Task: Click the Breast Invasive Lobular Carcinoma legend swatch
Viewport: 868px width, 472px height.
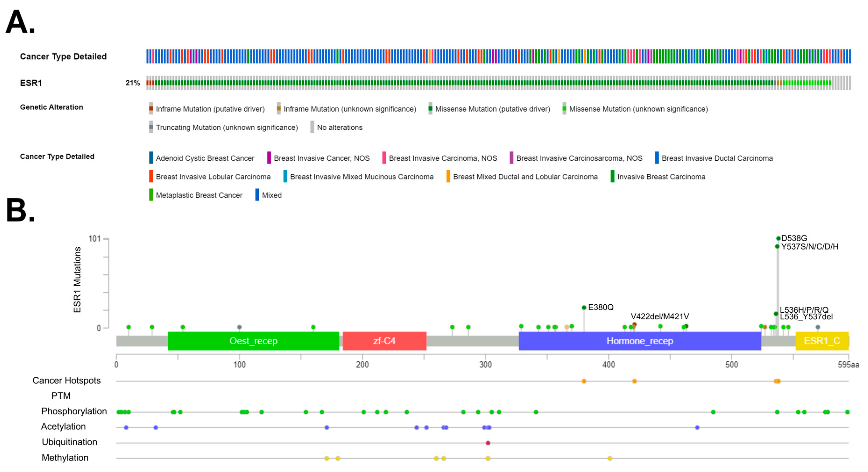Action: point(151,176)
